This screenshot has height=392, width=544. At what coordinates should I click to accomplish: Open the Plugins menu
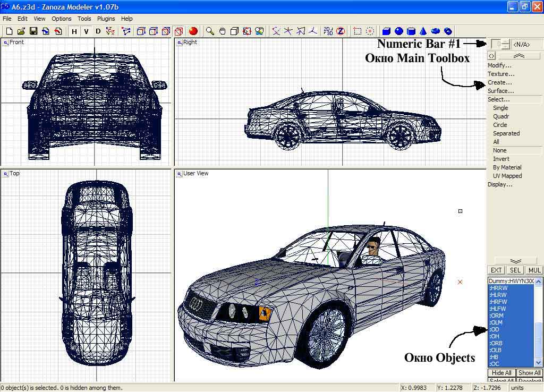106,19
